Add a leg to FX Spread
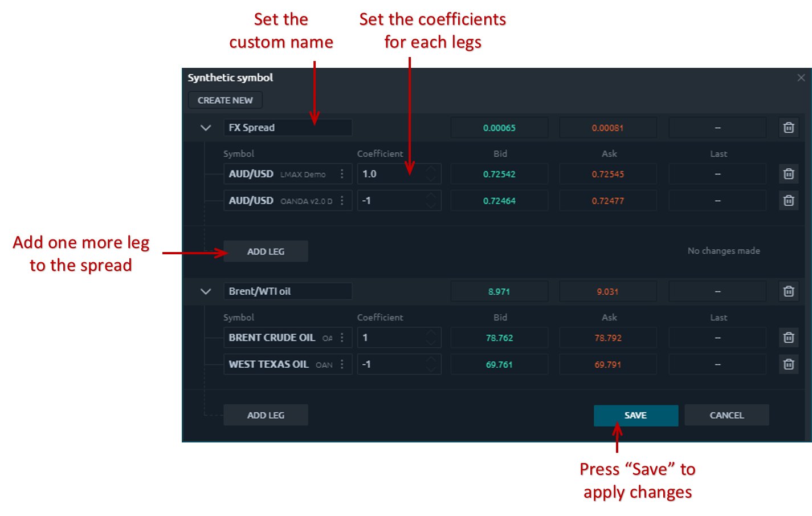 pyautogui.click(x=266, y=251)
